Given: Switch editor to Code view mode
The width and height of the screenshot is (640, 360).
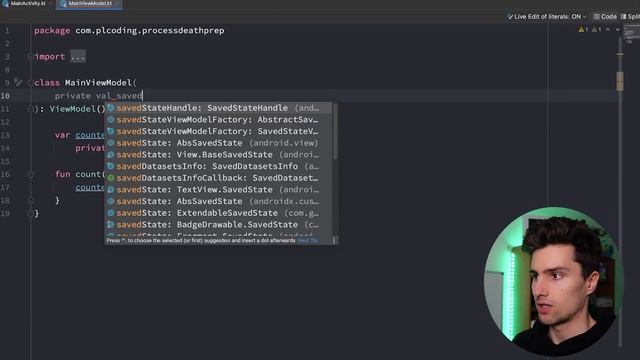Looking at the screenshot, I should click(605, 17).
